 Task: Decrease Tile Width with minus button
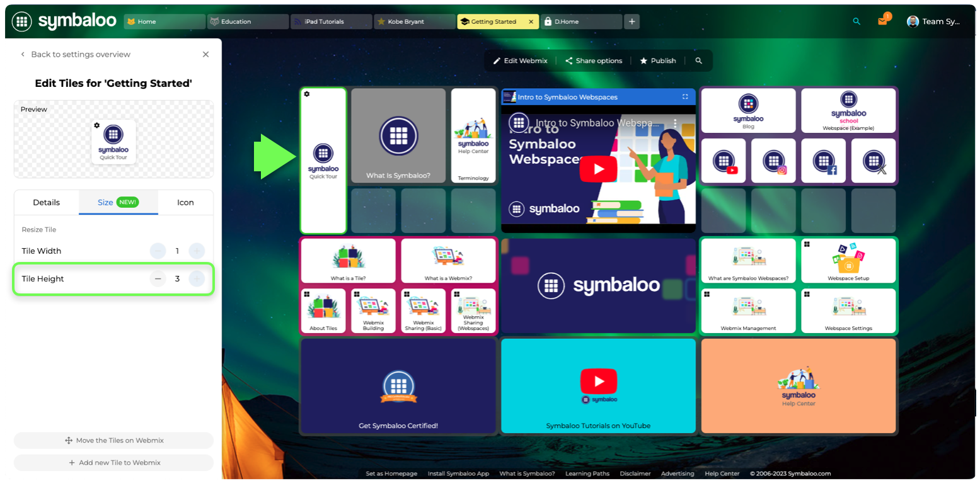(158, 251)
